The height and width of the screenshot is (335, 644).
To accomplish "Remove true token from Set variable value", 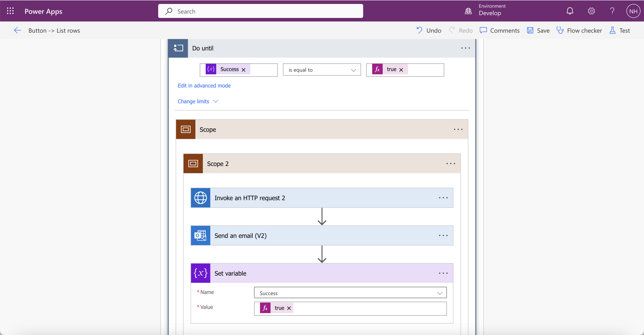I will click(x=289, y=308).
